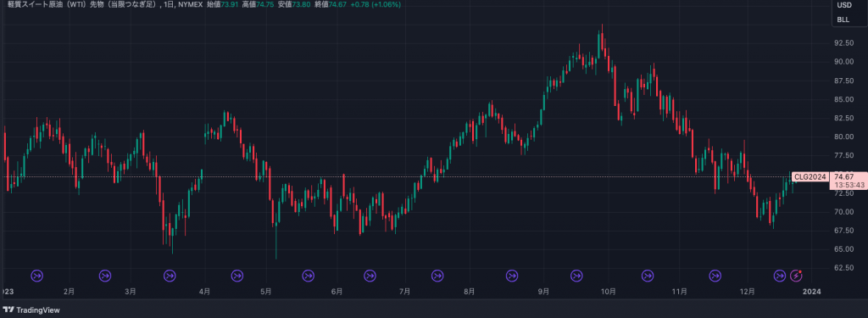Click the contract roll marker in mid-October
Viewport: 868px width, 318px height.
[x=648, y=276]
